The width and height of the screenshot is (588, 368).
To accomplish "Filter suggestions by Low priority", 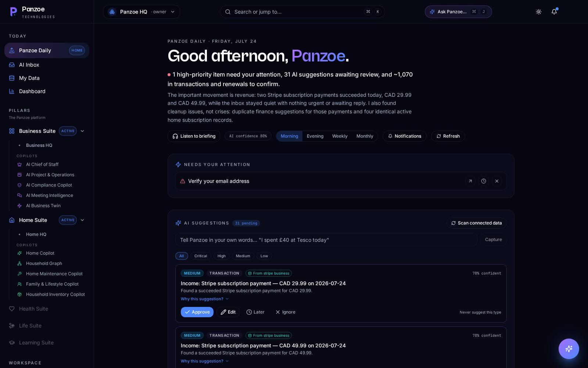I will pos(264,256).
